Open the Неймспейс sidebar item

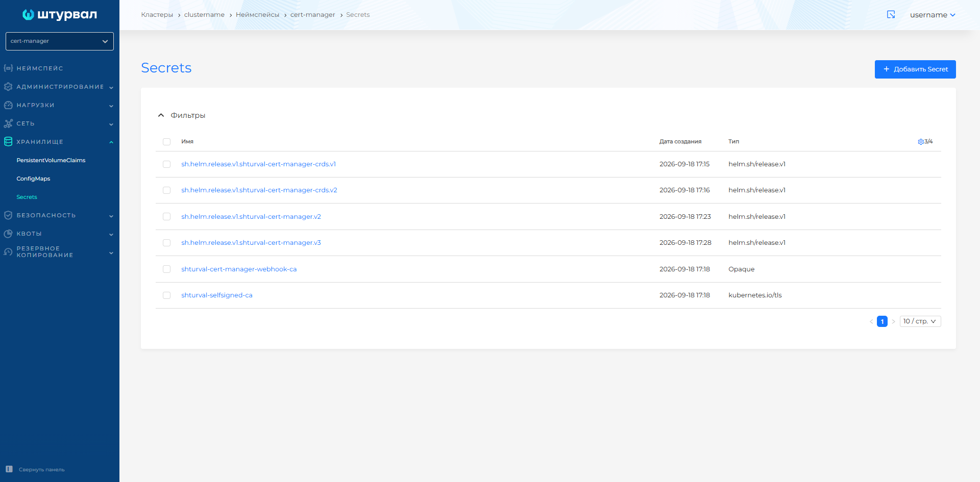pyautogui.click(x=40, y=68)
